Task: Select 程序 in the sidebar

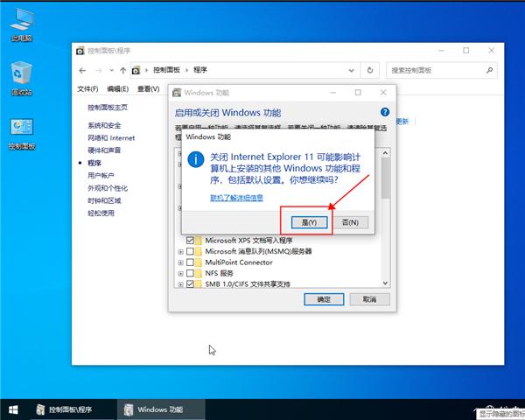Action: coord(94,163)
